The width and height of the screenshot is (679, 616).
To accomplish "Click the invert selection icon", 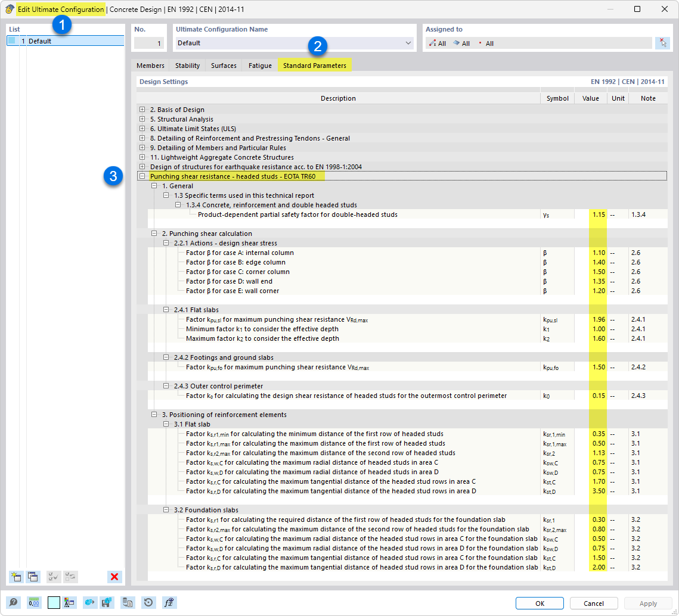I will pos(70,577).
